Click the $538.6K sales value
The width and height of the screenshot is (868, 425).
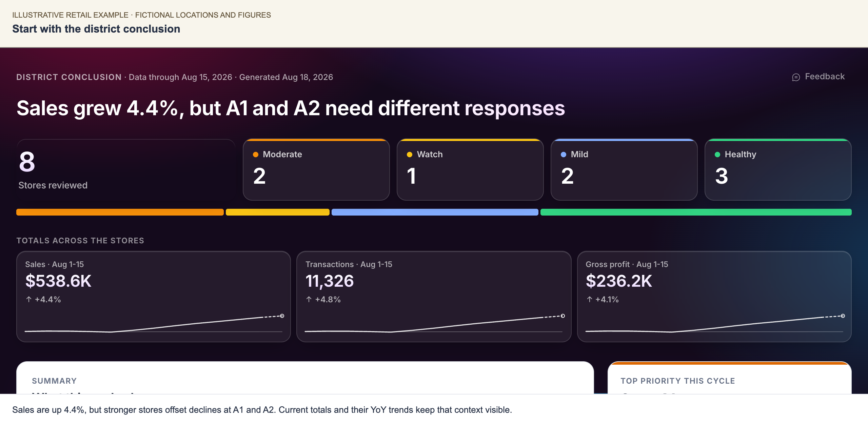[x=58, y=281]
